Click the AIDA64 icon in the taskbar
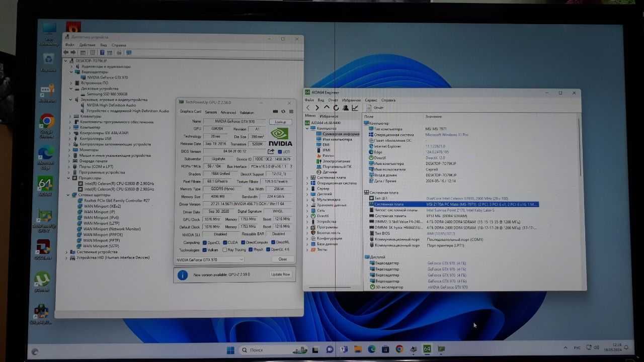This screenshot has width=644, height=362. [427, 349]
